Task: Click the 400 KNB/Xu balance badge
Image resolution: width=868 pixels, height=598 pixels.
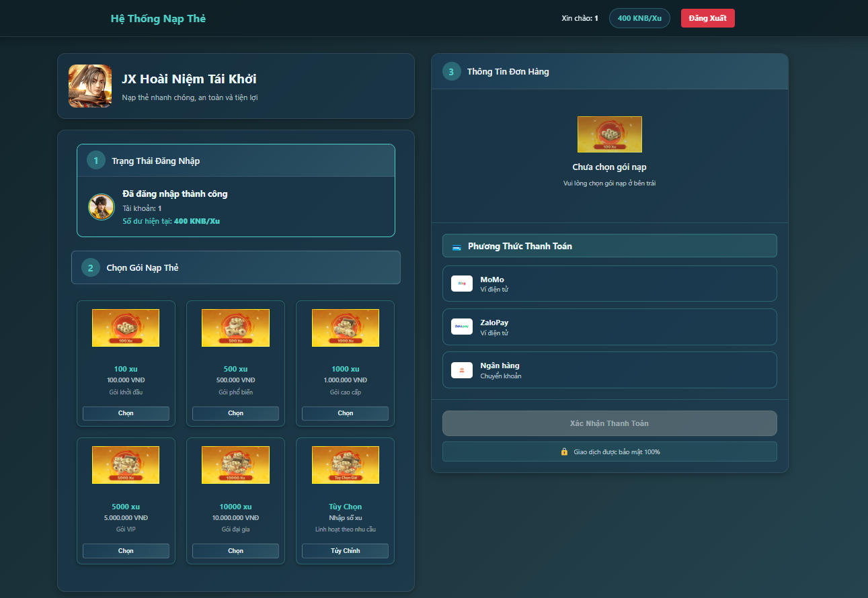Action: [639, 18]
